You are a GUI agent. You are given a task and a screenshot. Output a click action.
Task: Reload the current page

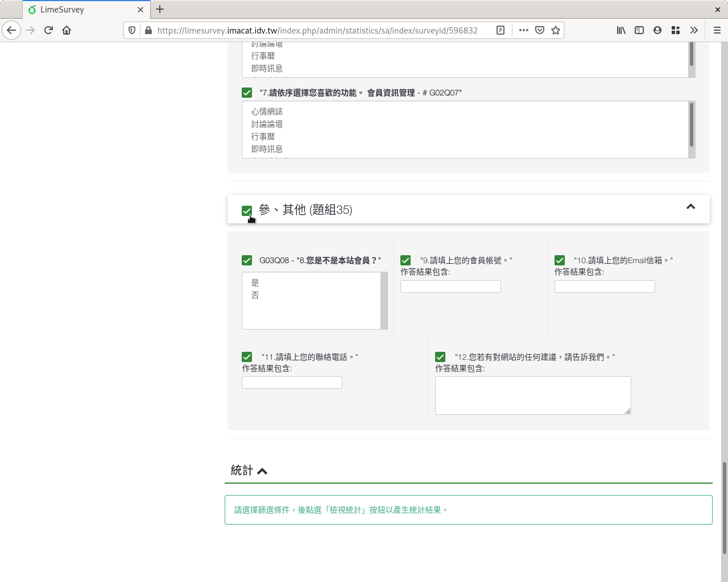coord(48,30)
